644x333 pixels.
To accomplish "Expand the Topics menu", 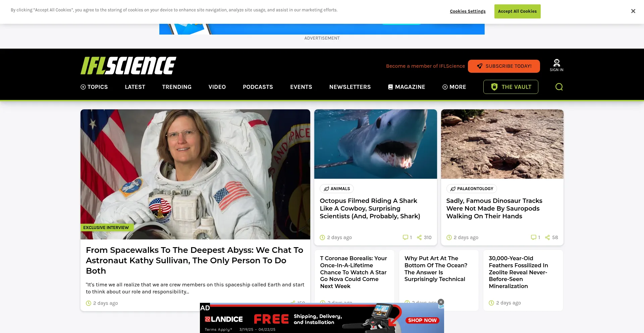I will (94, 87).
